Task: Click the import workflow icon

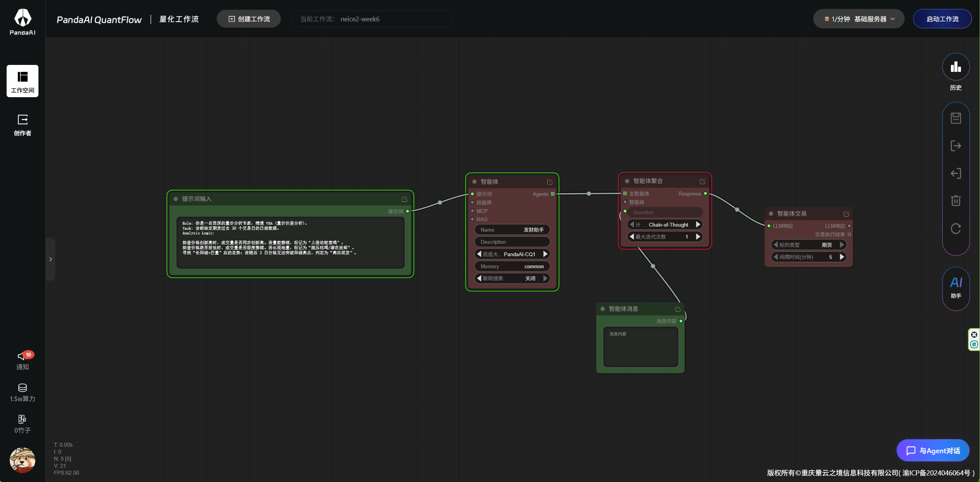Action: click(x=956, y=173)
